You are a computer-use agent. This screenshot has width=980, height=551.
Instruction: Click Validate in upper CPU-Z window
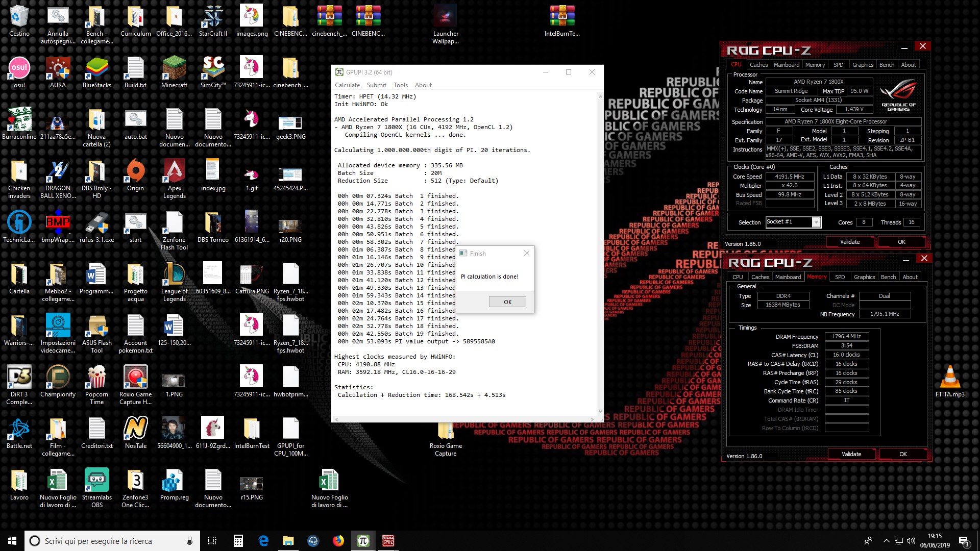click(850, 242)
